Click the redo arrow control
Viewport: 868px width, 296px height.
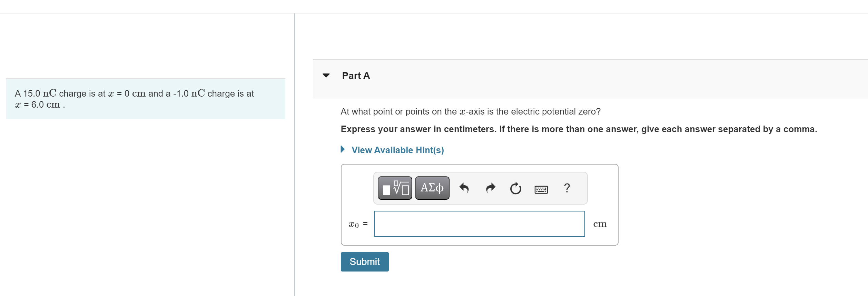point(490,188)
